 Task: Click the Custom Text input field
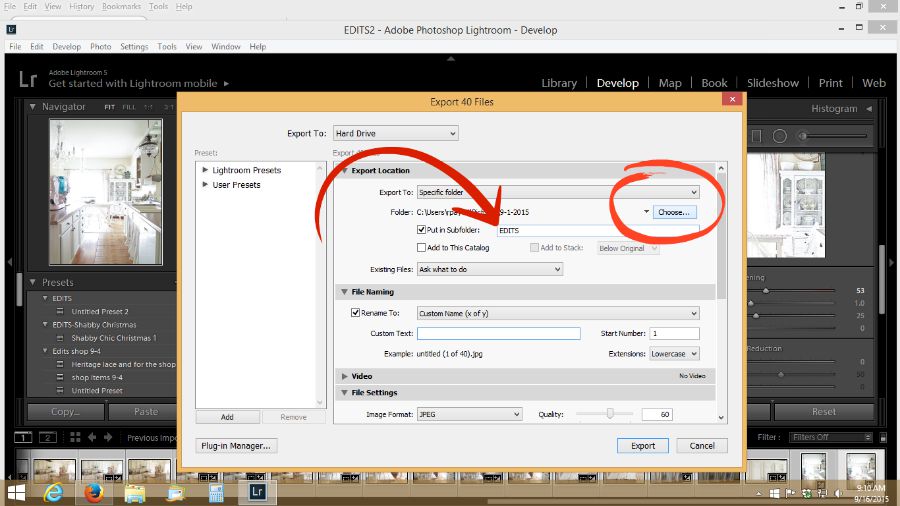point(499,333)
